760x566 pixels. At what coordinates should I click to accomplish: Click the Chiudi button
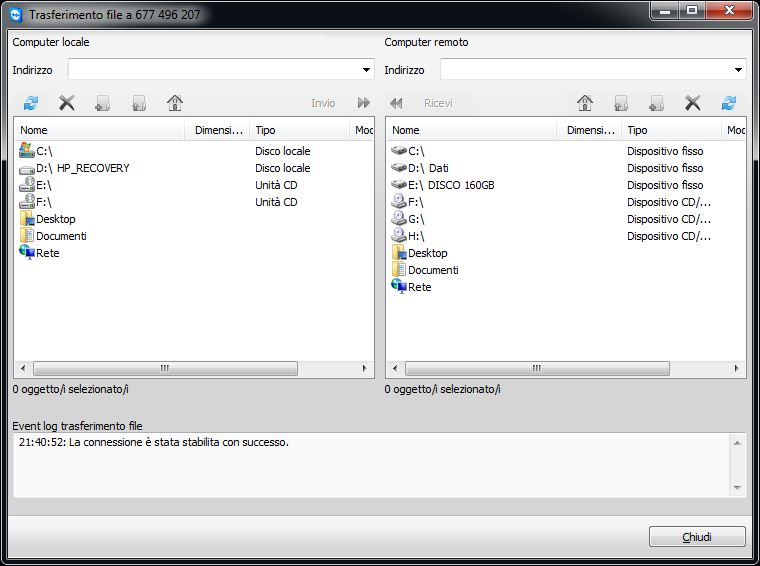coord(697,537)
